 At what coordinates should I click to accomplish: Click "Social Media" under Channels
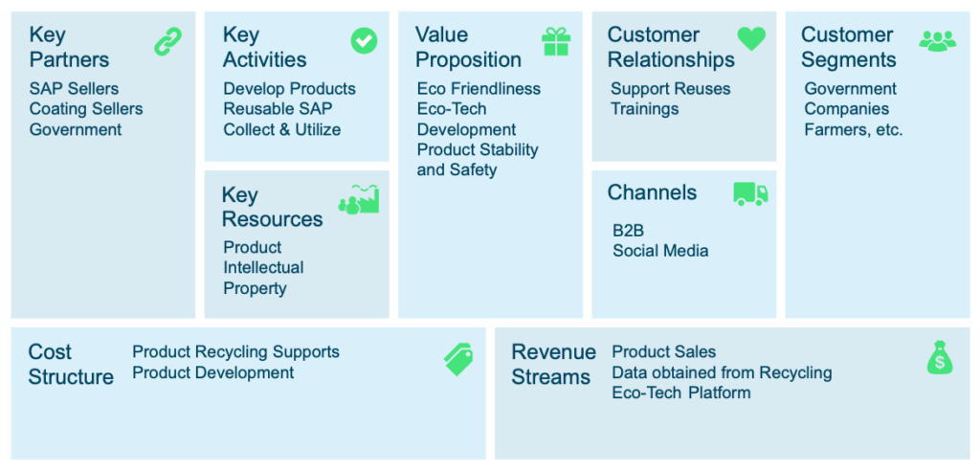click(660, 251)
